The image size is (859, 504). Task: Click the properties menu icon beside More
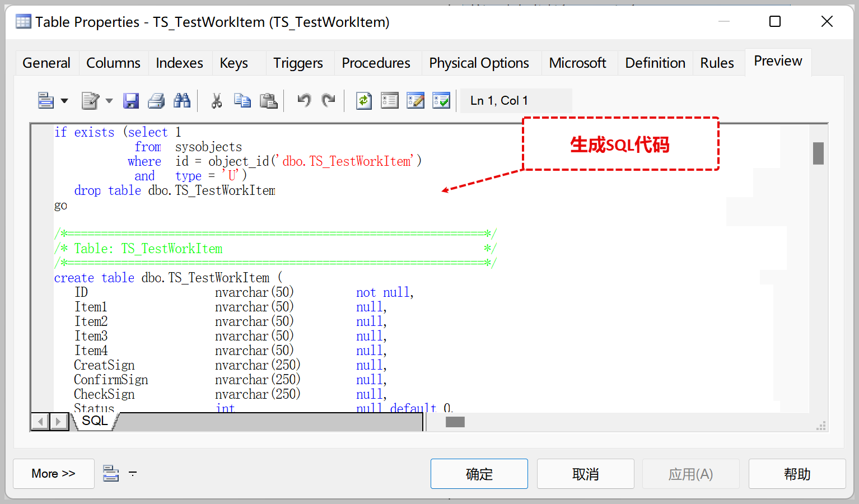[x=111, y=473]
